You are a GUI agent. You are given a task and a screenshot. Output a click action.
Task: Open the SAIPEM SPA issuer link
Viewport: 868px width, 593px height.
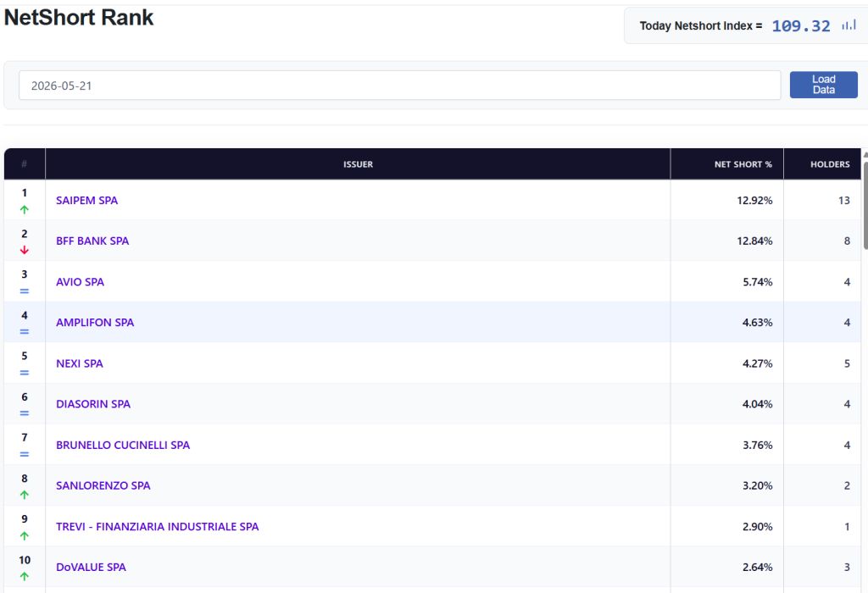pos(87,200)
